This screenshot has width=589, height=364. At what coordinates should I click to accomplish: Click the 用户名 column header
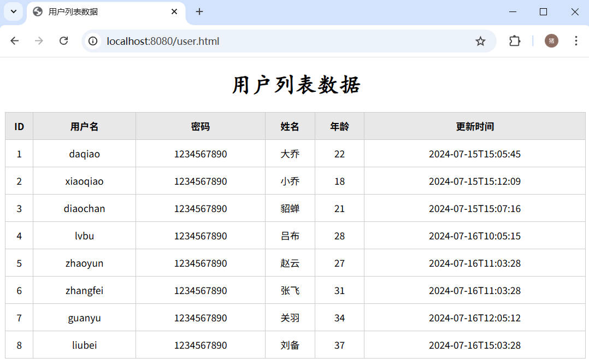pos(84,126)
